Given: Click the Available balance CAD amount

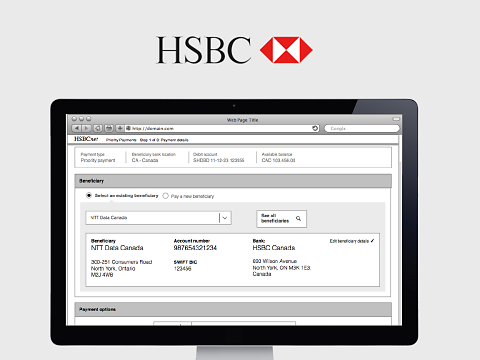Looking at the screenshot, I should (x=278, y=160).
